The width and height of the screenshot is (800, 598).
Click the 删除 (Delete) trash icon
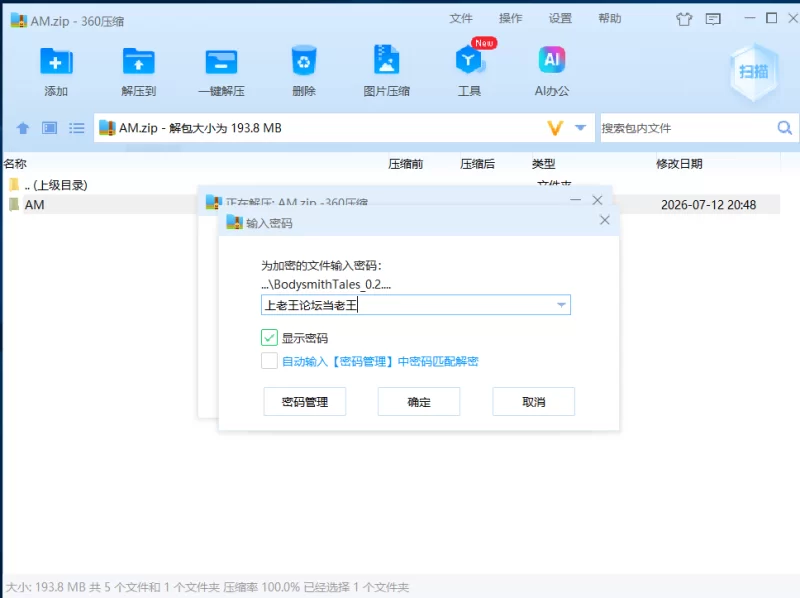pyautogui.click(x=304, y=61)
